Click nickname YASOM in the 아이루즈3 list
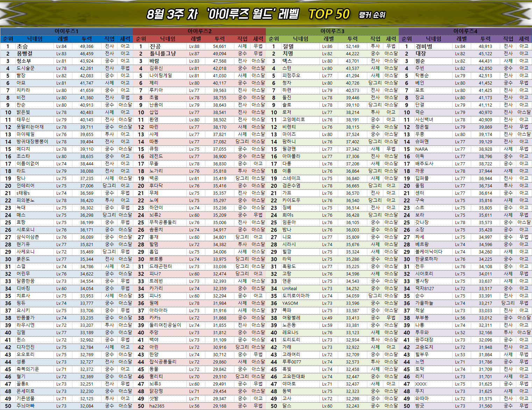 point(290,303)
